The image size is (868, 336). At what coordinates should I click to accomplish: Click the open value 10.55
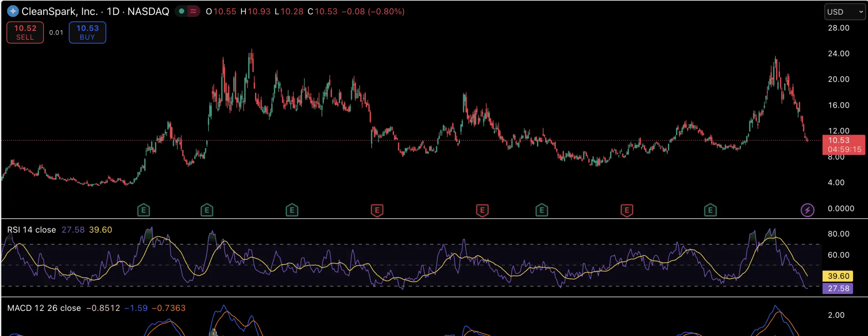pyautogui.click(x=225, y=12)
